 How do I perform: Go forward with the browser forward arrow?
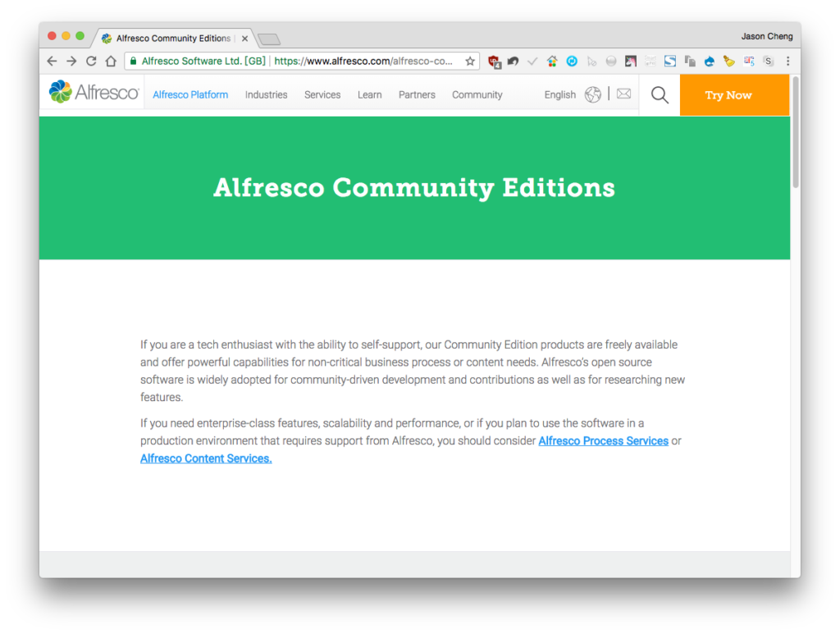[71, 61]
